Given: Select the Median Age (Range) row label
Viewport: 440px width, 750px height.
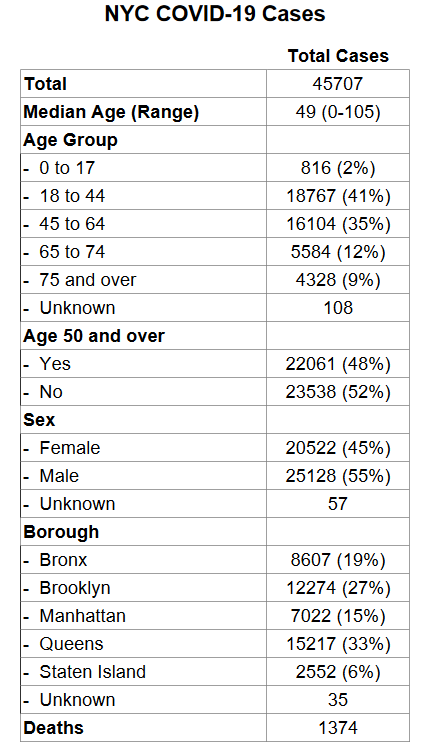Looking at the screenshot, I should 111,112.
